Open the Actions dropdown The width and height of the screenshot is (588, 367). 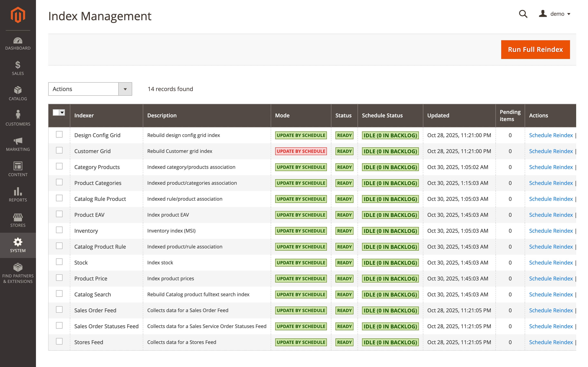90,89
